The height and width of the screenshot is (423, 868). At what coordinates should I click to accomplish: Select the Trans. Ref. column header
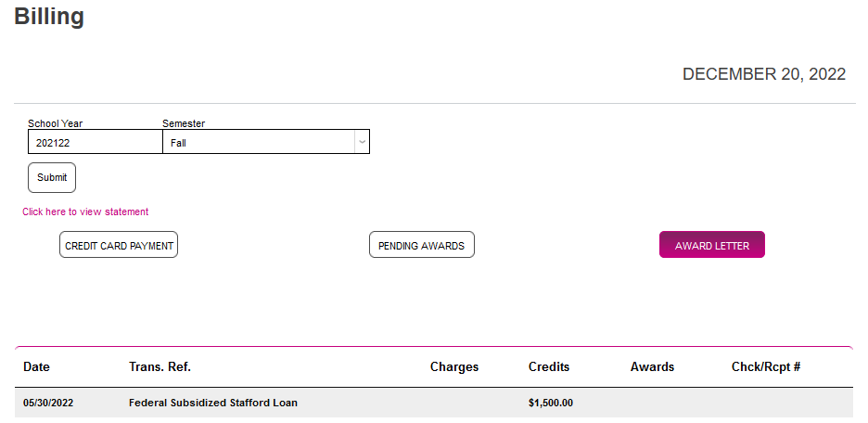(x=160, y=366)
